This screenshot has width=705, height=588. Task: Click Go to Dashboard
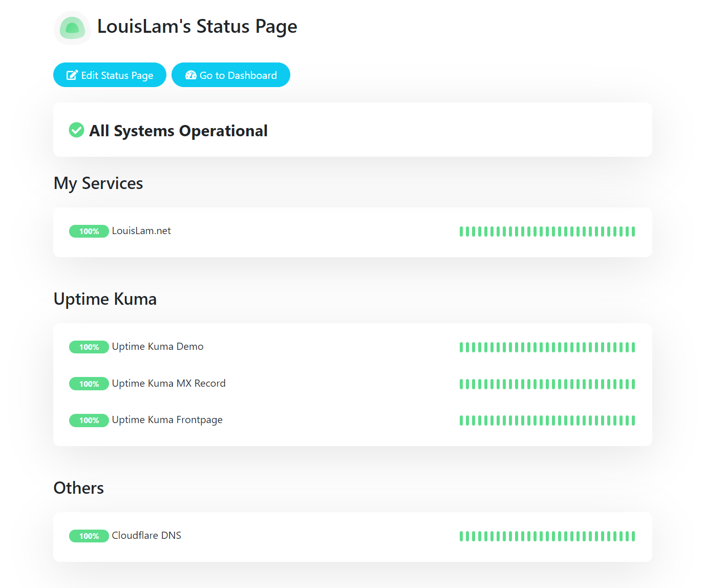[x=231, y=75]
